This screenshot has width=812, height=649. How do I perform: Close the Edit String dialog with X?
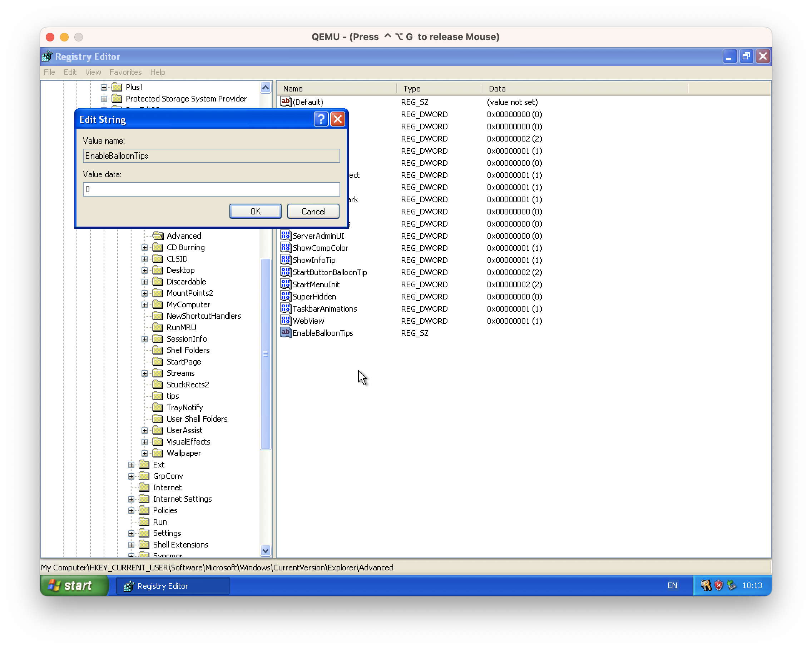pyautogui.click(x=337, y=119)
